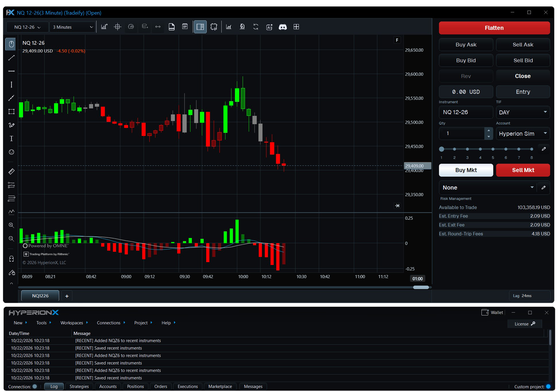Open Wallet in HyperionX window
The width and height of the screenshot is (559, 392).
pyautogui.click(x=492, y=312)
